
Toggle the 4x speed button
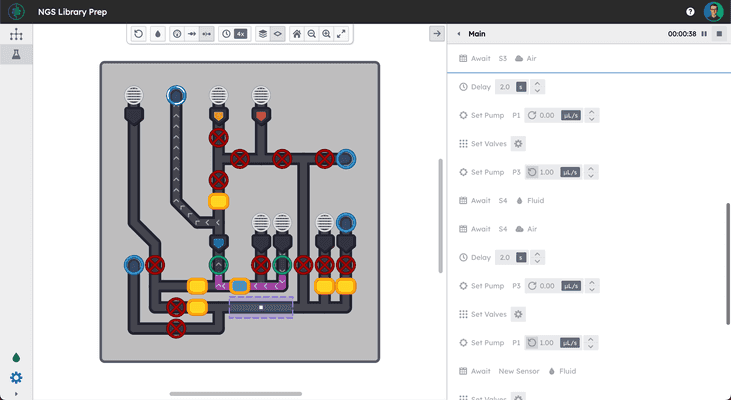(x=240, y=34)
